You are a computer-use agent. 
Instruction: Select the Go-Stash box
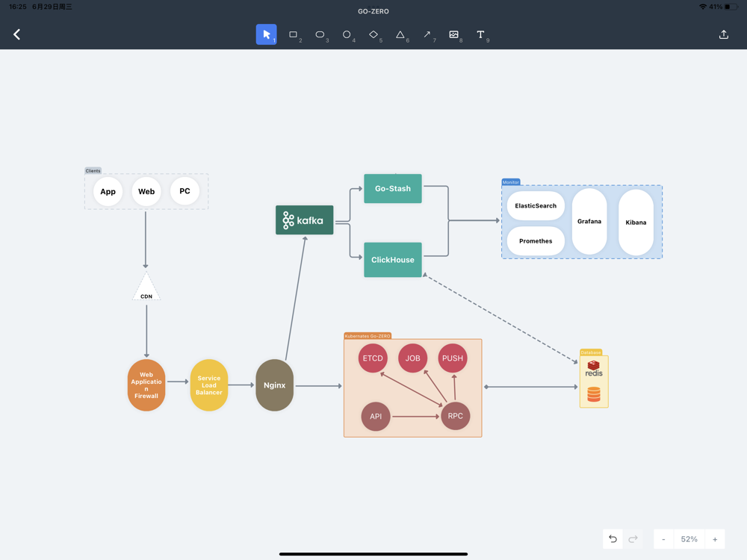(x=393, y=189)
